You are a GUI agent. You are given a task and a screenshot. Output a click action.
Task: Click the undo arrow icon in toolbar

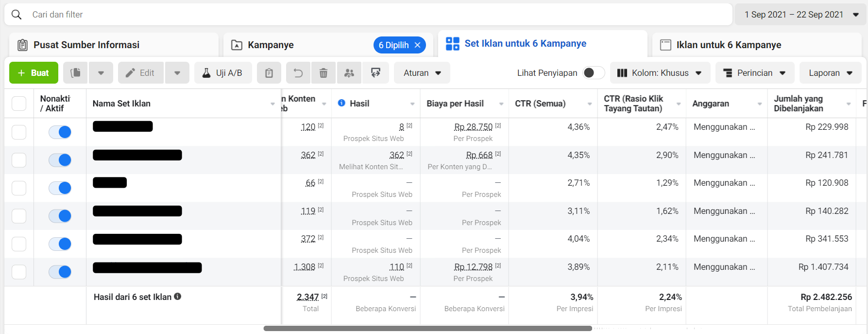pyautogui.click(x=298, y=73)
